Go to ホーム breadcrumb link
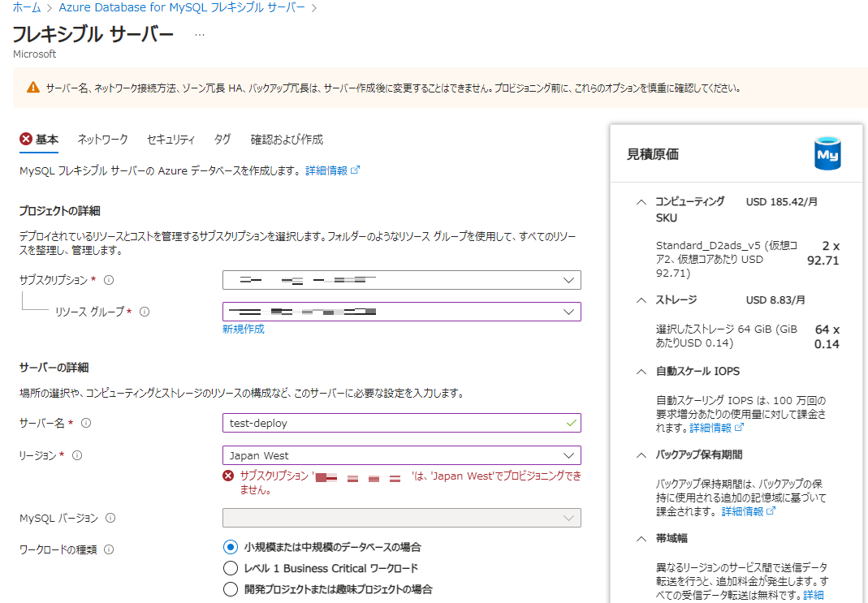Viewport: 868px width, 603px height. coord(27,8)
